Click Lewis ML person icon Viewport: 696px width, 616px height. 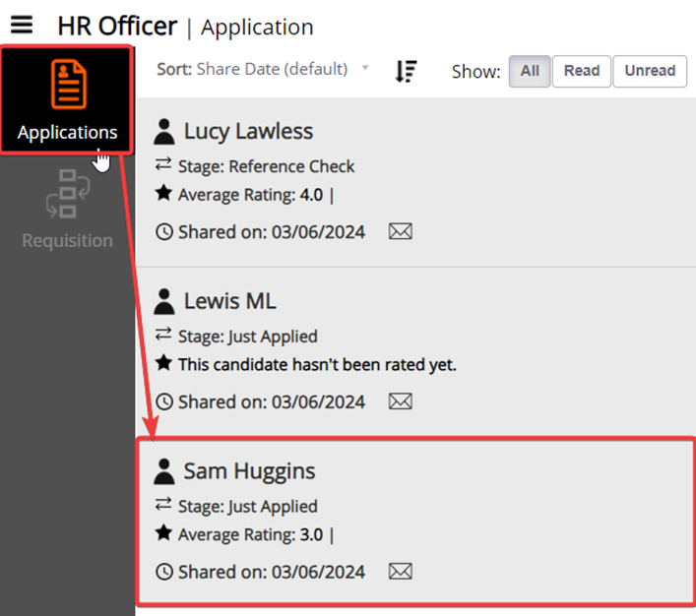pos(164,301)
